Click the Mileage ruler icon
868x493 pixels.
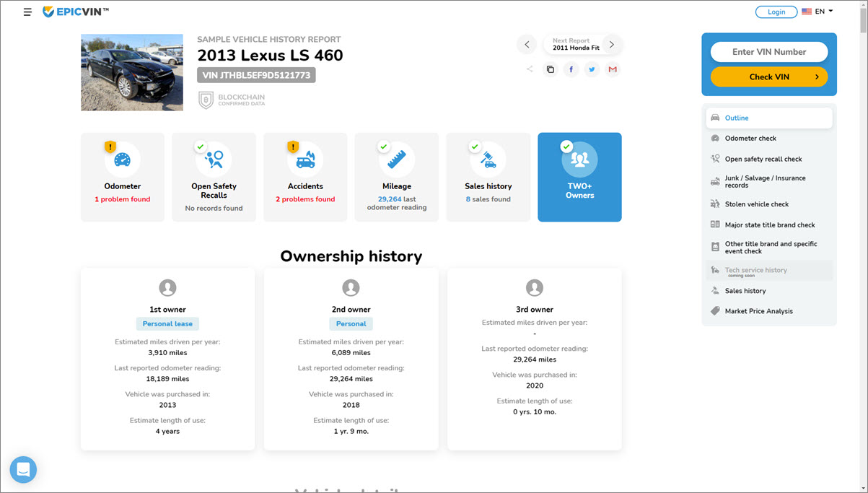click(x=397, y=160)
